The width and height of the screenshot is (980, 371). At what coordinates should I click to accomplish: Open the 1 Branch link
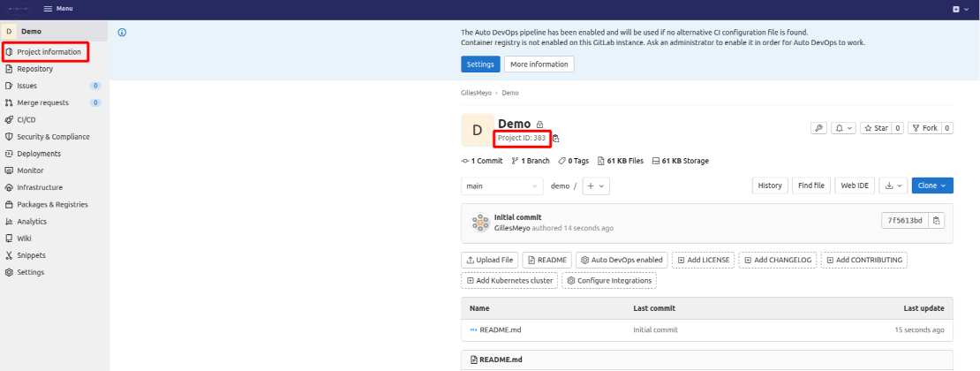531,161
